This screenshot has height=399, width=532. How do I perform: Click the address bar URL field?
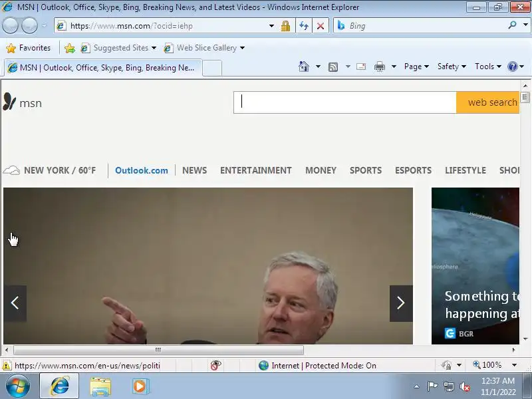(164, 26)
